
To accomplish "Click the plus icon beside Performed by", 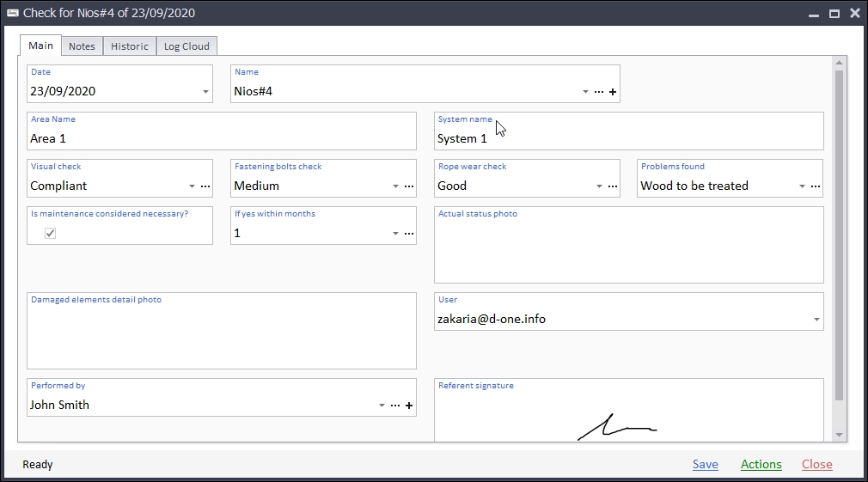I will coord(409,406).
